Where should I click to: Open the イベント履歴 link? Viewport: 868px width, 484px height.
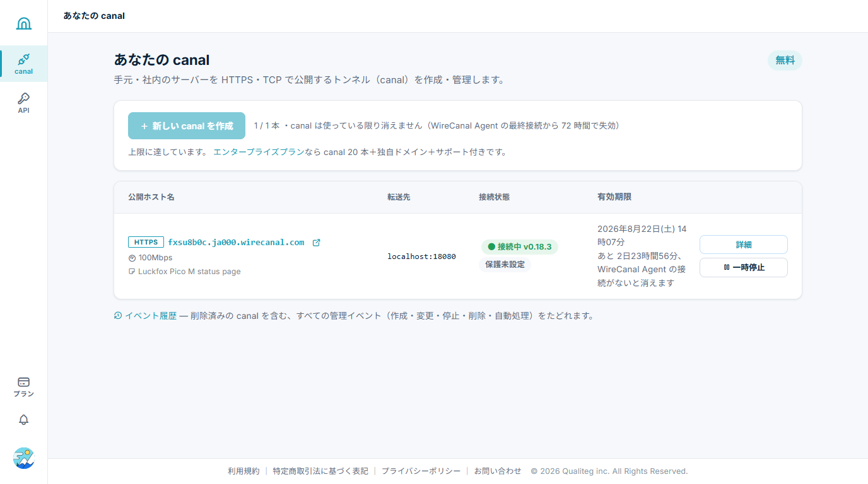(151, 316)
